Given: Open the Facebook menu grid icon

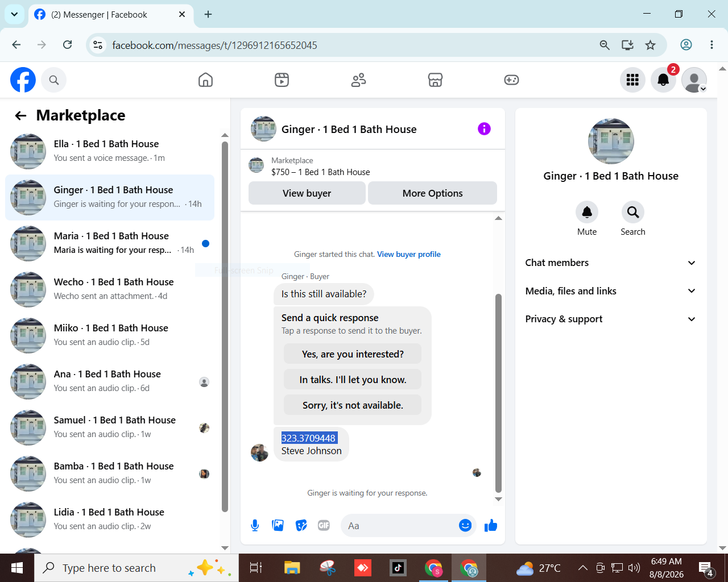Looking at the screenshot, I should [x=632, y=80].
